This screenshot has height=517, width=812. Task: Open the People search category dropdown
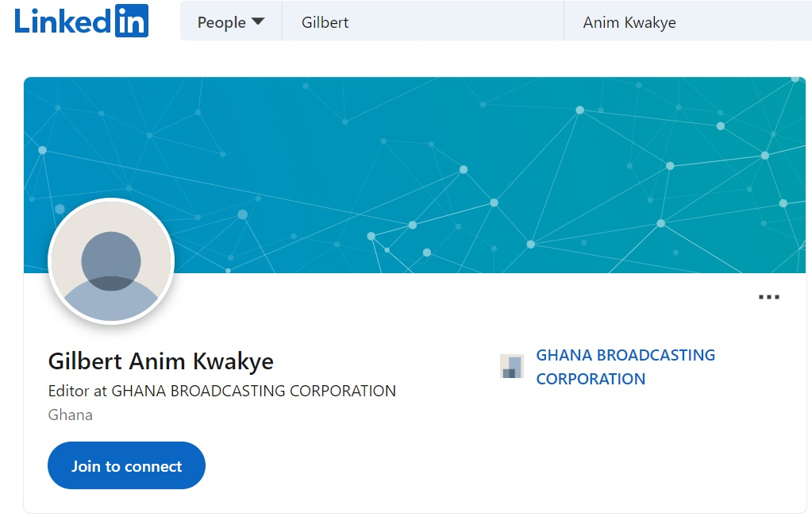[x=231, y=21]
